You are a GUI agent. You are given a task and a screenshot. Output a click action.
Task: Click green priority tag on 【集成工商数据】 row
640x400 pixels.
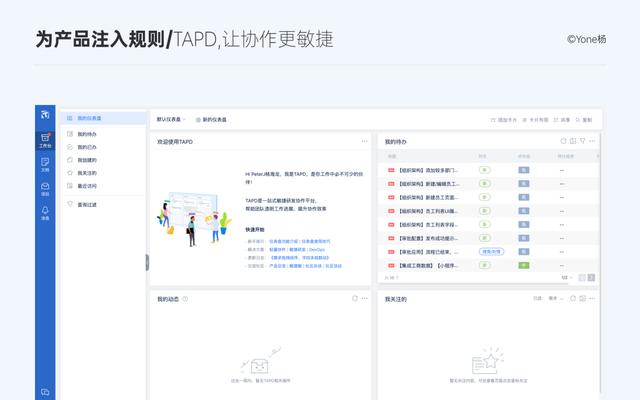pos(524,265)
